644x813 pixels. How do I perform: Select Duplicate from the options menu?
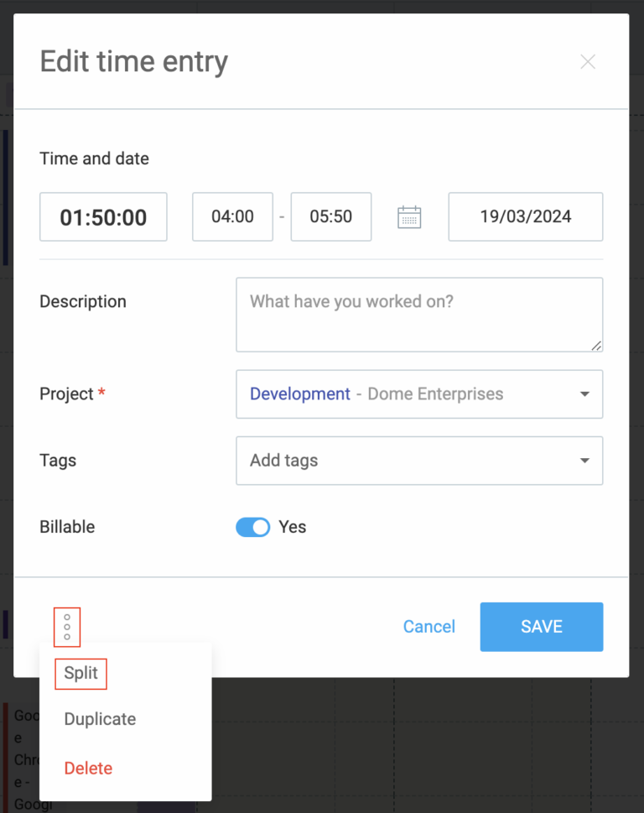(x=100, y=719)
